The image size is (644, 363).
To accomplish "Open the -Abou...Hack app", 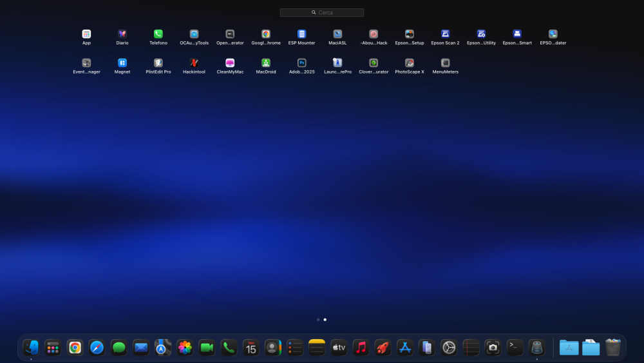I will point(374,34).
